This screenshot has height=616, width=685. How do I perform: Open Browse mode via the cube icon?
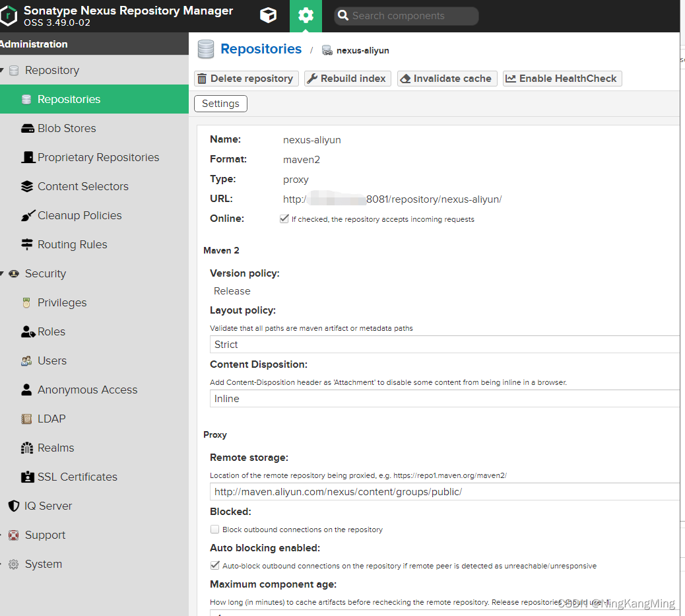[x=268, y=16]
